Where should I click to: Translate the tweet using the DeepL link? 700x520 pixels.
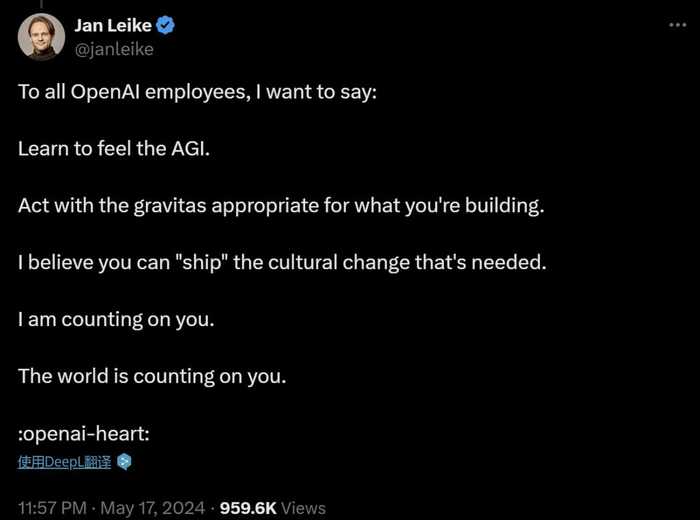coord(64,462)
